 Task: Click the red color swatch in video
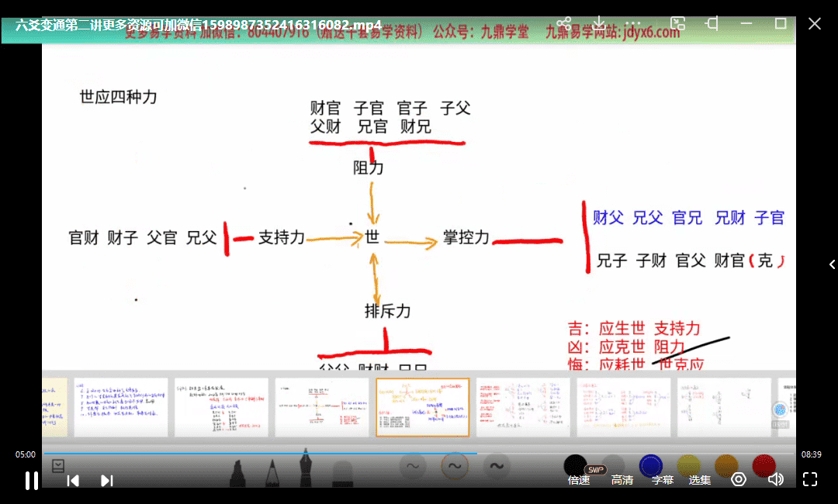(x=763, y=465)
